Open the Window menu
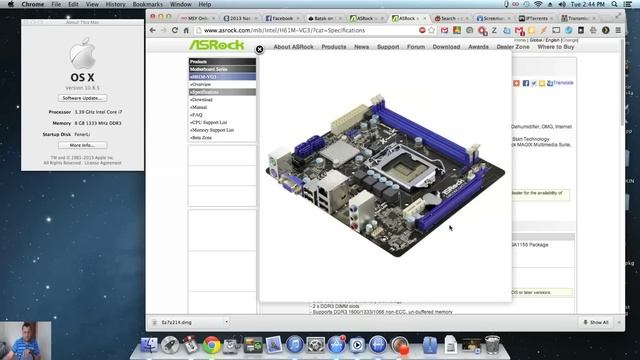640x360 pixels. pos(180,4)
